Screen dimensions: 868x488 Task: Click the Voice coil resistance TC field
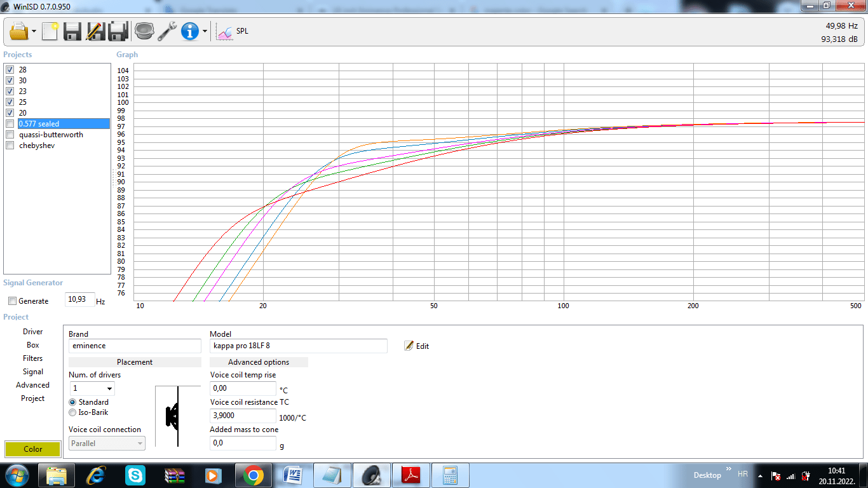click(x=243, y=415)
